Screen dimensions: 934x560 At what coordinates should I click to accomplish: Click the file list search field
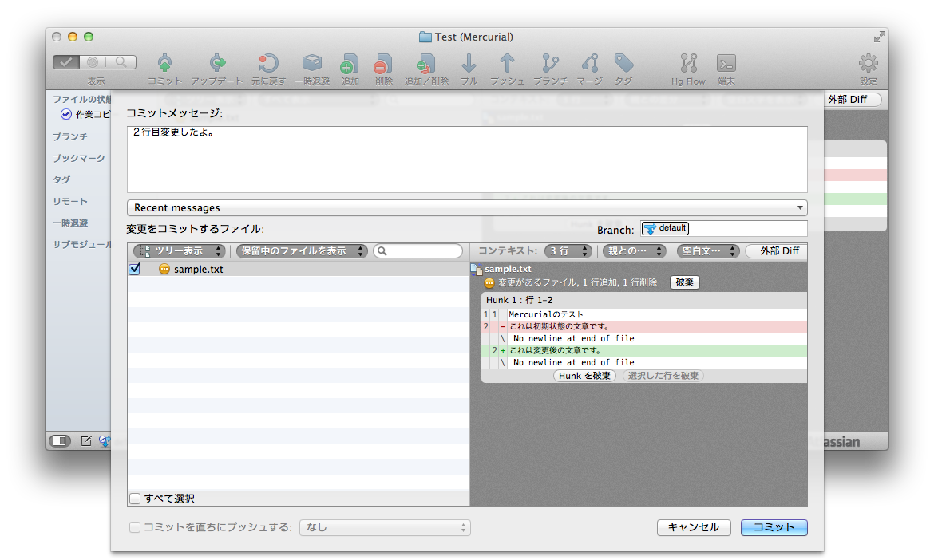pos(418,251)
